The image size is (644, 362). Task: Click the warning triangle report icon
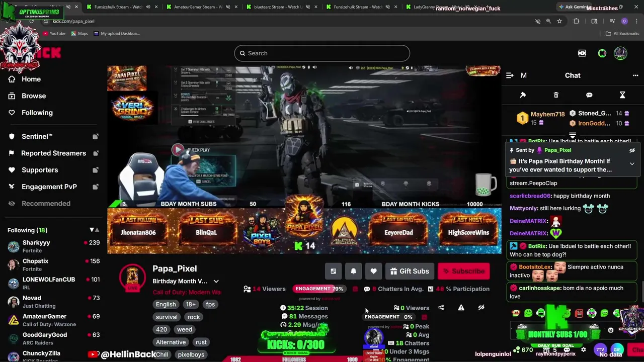[461, 308]
